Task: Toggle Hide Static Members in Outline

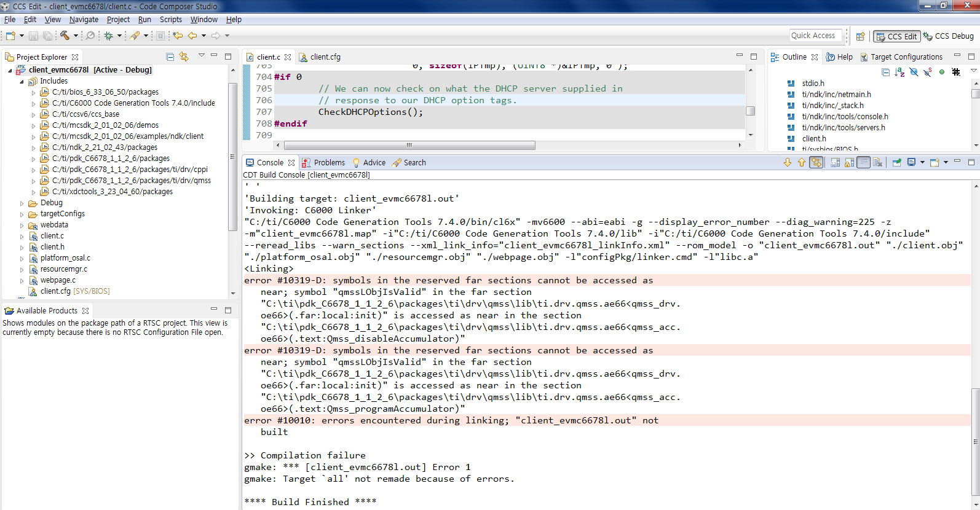Action: click(928, 72)
